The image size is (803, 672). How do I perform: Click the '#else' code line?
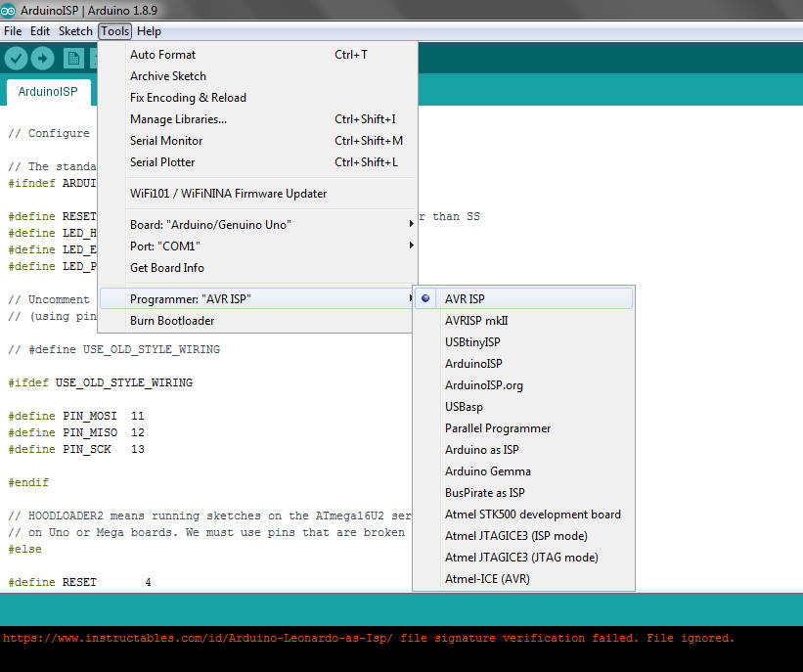point(25,549)
